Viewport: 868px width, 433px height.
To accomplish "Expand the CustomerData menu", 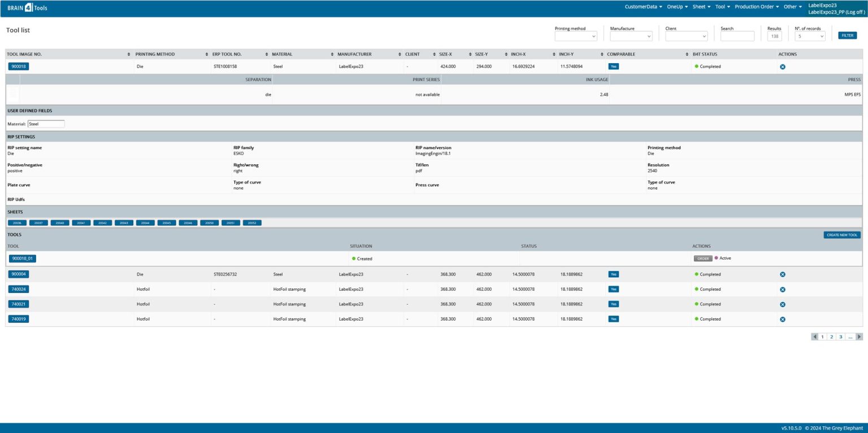I will 644,7.
